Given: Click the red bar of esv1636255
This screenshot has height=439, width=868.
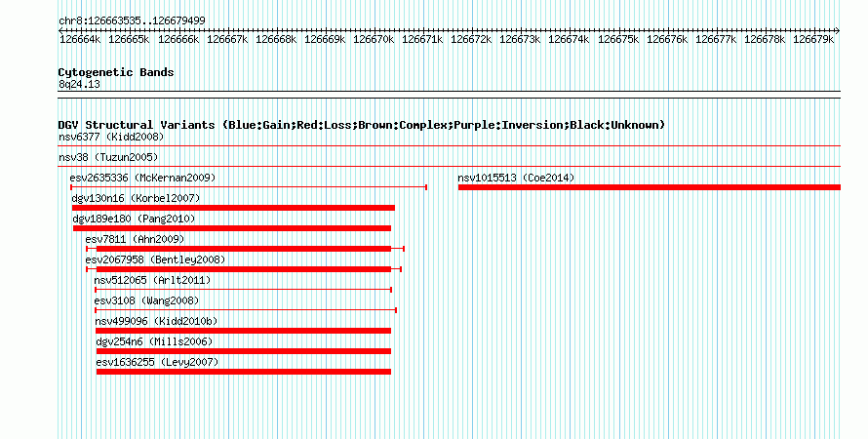Looking at the screenshot, I should pos(244,372).
